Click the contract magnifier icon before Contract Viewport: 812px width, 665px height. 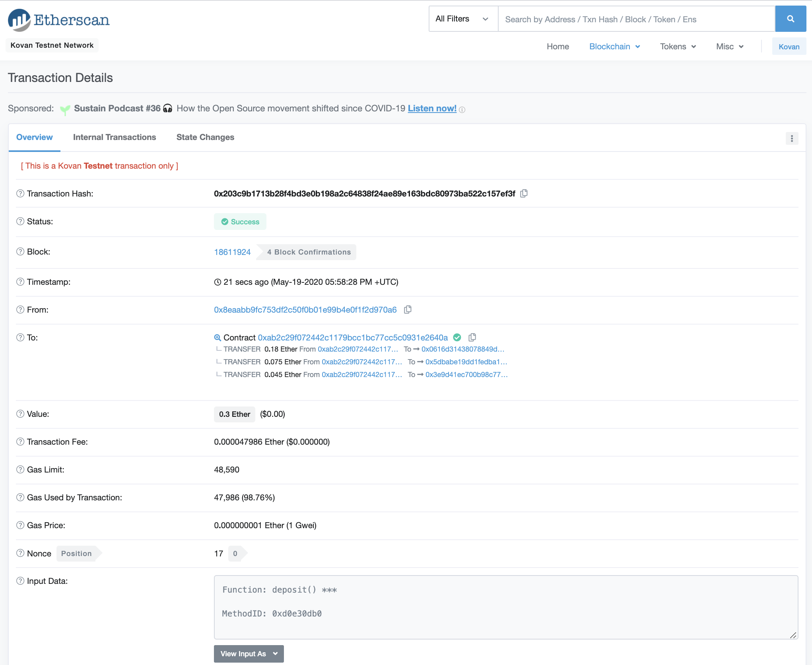218,338
